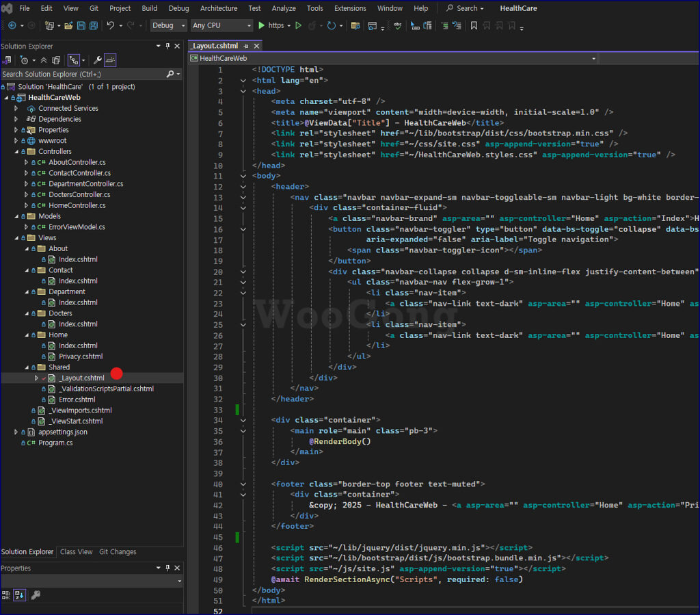
Task: Click the Search Solution Explorer input field
Action: point(83,74)
